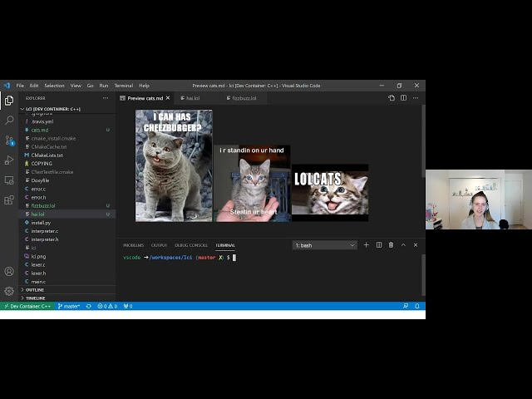Screen dimensions: 532x399
Task: Close the Preview cats.md tab
Action: point(168,98)
